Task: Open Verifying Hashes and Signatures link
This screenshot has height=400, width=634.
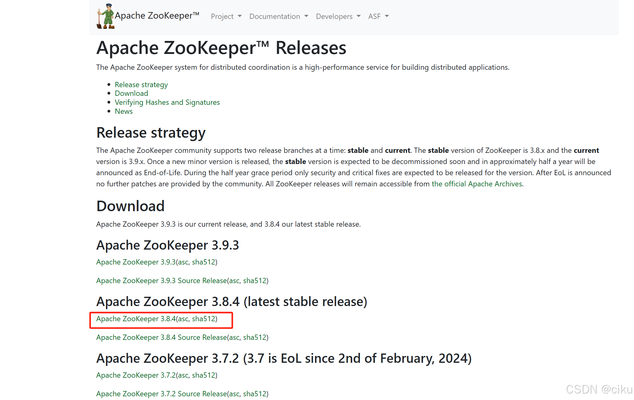Action: (x=167, y=103)
